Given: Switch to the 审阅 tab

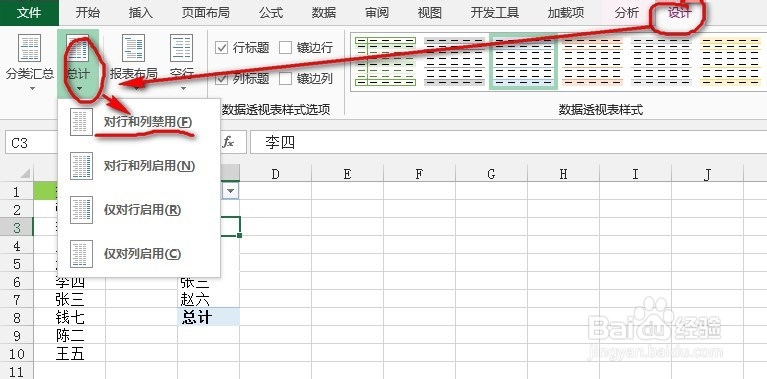Looking at the screenshot, I should 377,13.
